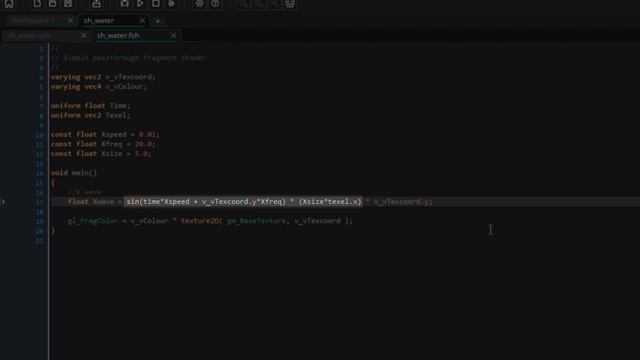Image resolution: width=640 pixels, height=360 pixels.
Task: Click the 'const float Xsize' declaration
Action: 101,154
